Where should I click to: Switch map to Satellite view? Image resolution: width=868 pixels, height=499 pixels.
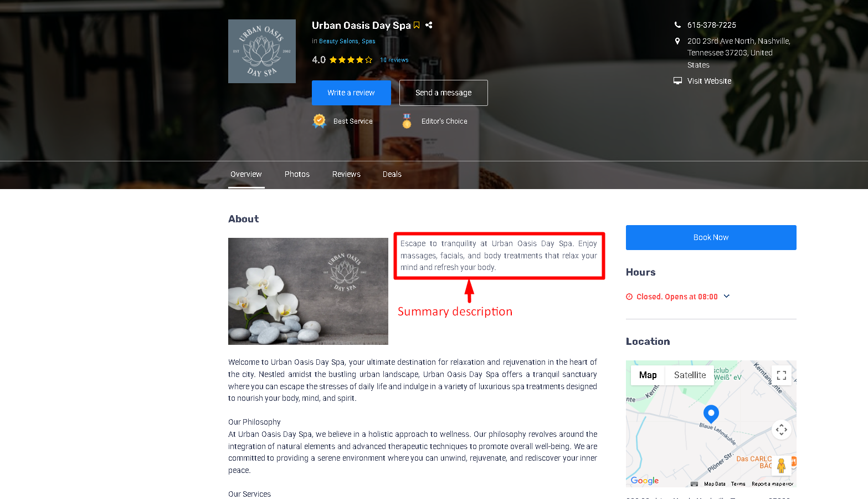(690, 375)
